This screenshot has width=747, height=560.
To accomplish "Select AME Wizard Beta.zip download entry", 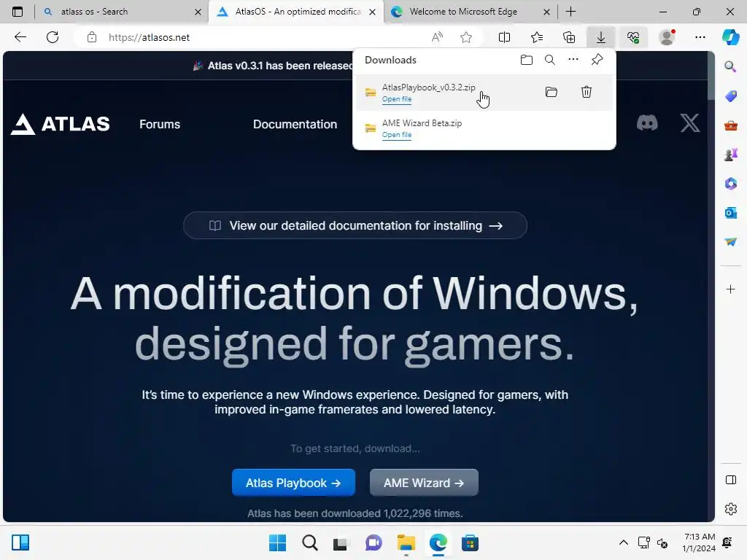I will point(484,128).
